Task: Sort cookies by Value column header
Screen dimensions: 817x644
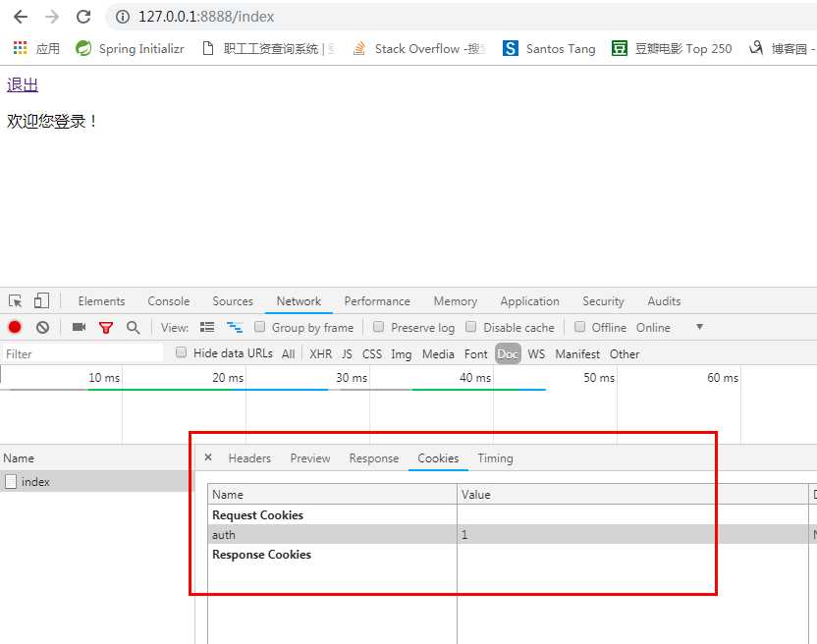Action: (632, 494)
